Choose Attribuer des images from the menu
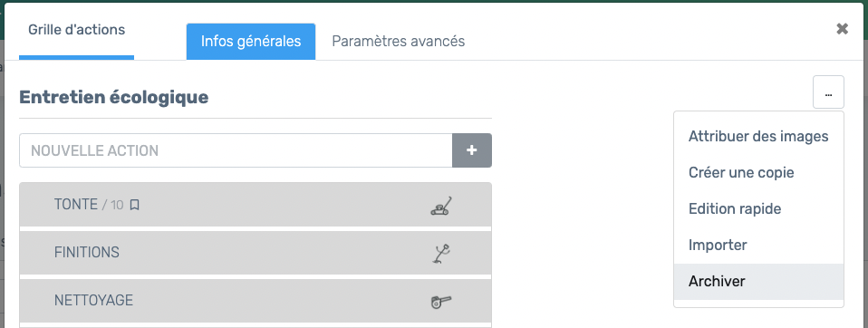This screenshot has width=868, height=328. pos(758,136)
